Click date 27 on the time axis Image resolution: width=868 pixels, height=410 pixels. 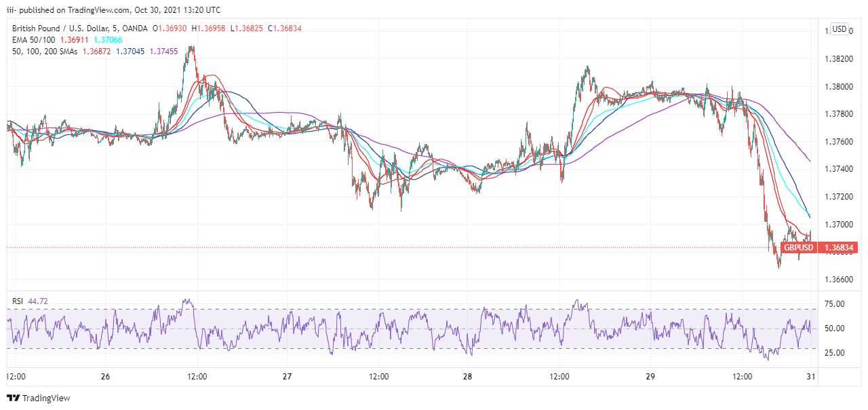click(287, 376)
